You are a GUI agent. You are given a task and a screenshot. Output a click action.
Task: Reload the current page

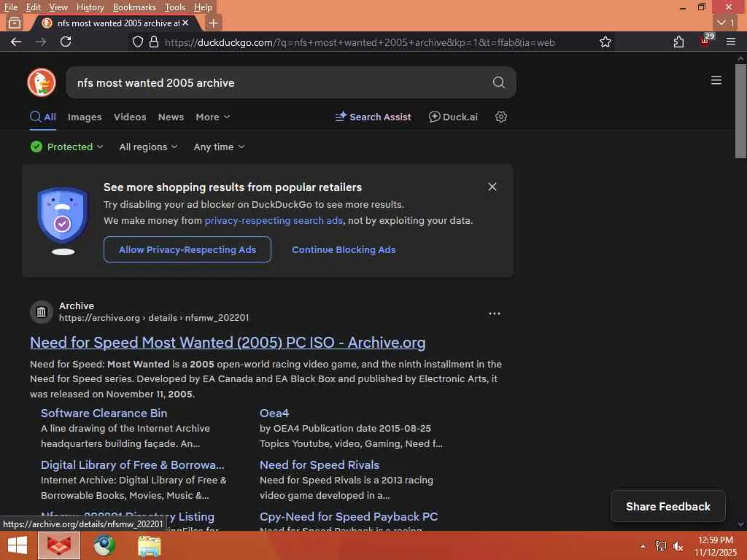coord(66,42)
